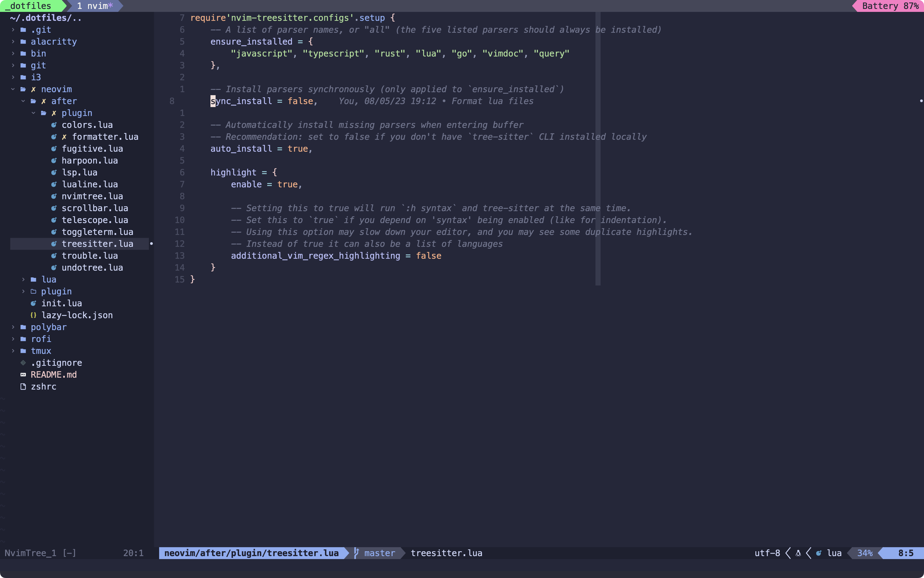Click the lua icon beside undotree.lua

pos(54,268)
